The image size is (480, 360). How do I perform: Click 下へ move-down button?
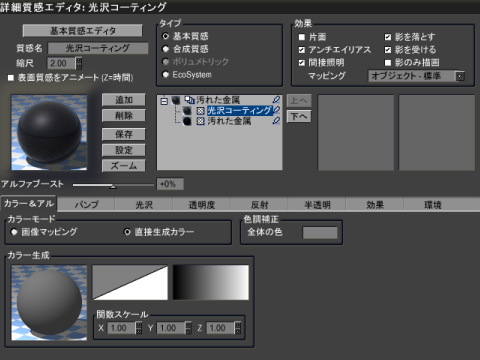299,116
